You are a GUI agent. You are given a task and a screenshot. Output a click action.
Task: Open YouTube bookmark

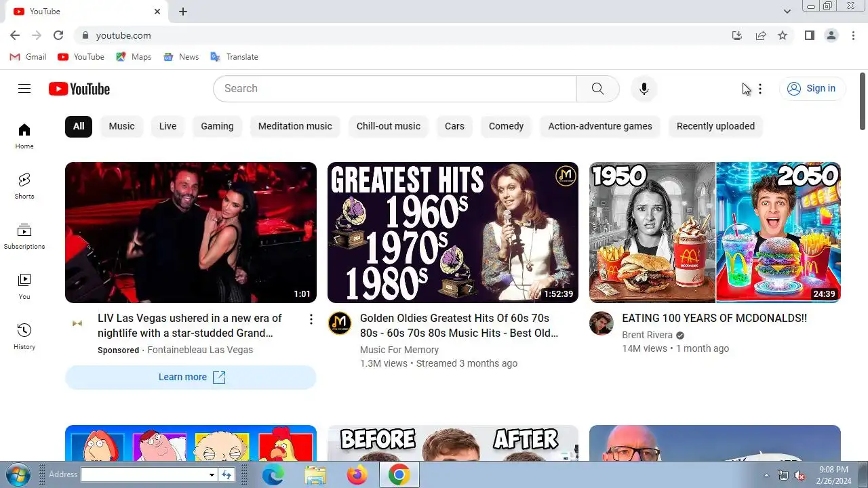[81, 57]
